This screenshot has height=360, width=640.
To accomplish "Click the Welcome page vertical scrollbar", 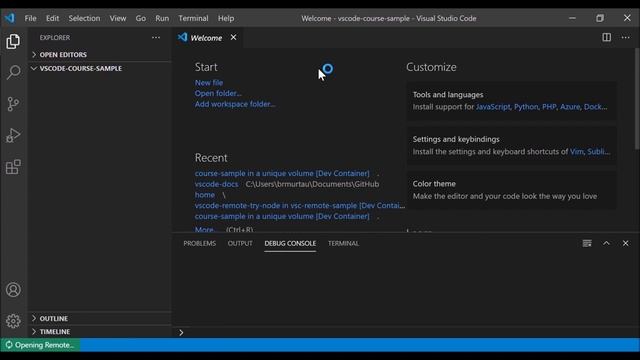I will [637, 98].
